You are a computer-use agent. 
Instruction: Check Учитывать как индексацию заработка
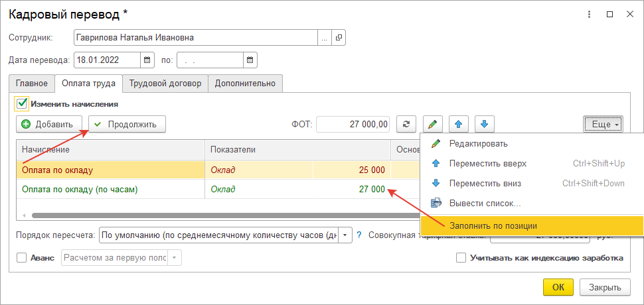coord(461,258)
